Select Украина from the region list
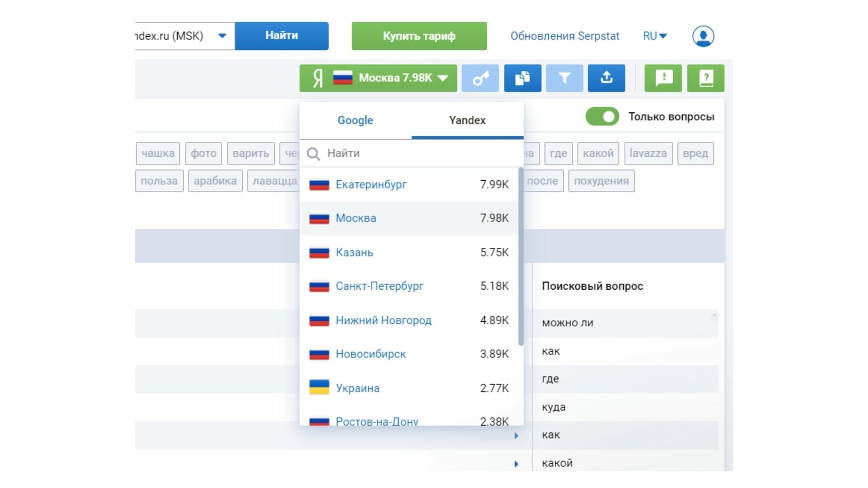The height and width of the screenshot is (488, 868). [x=409, y=388]
